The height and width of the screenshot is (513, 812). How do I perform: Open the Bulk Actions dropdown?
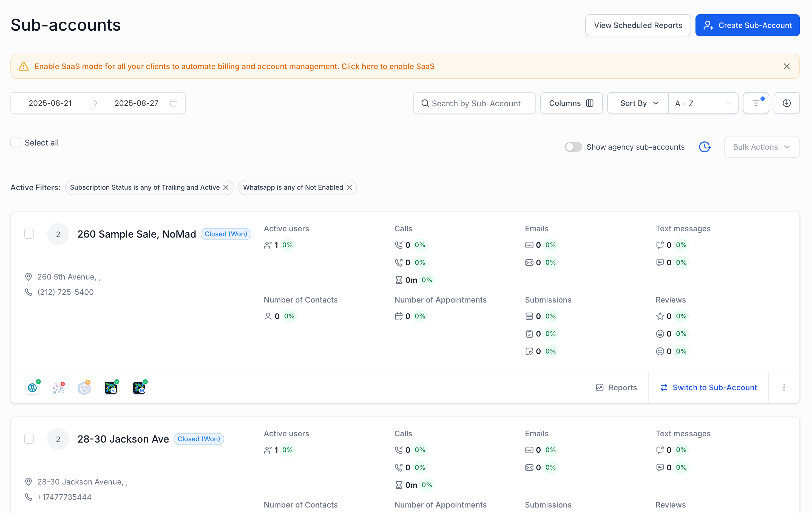pyautogui.click(x=761, y=147)
